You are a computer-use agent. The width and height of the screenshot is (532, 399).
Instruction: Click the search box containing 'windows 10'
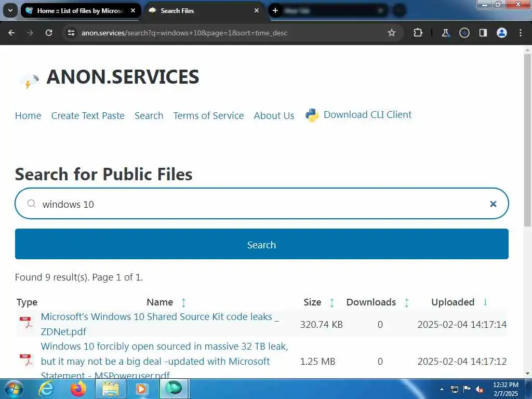pos(262,204)
